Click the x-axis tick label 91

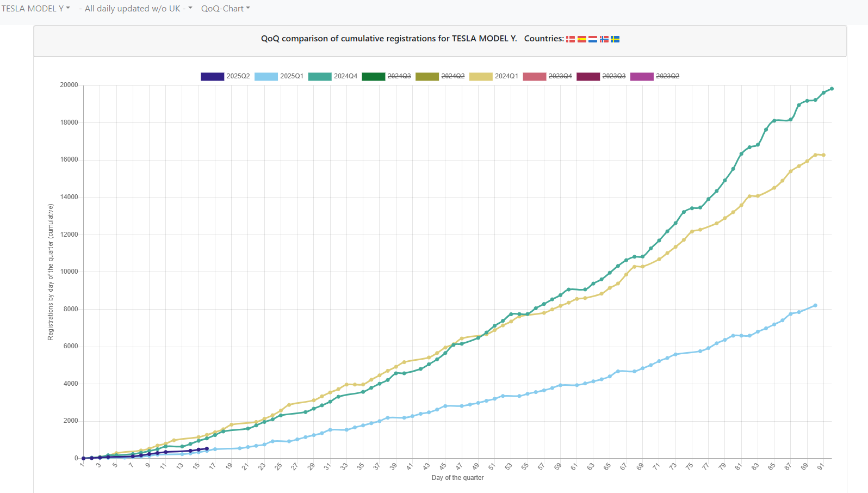coord(821,466)
